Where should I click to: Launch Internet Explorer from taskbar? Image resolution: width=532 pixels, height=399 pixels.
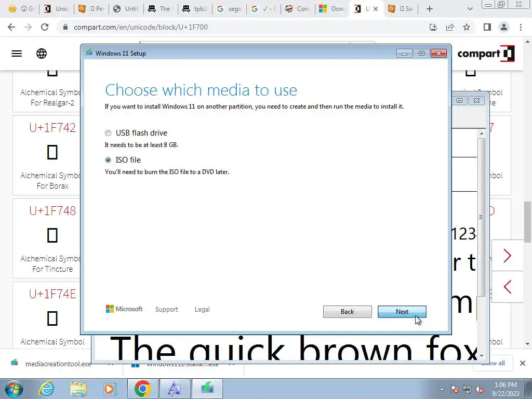46,389
